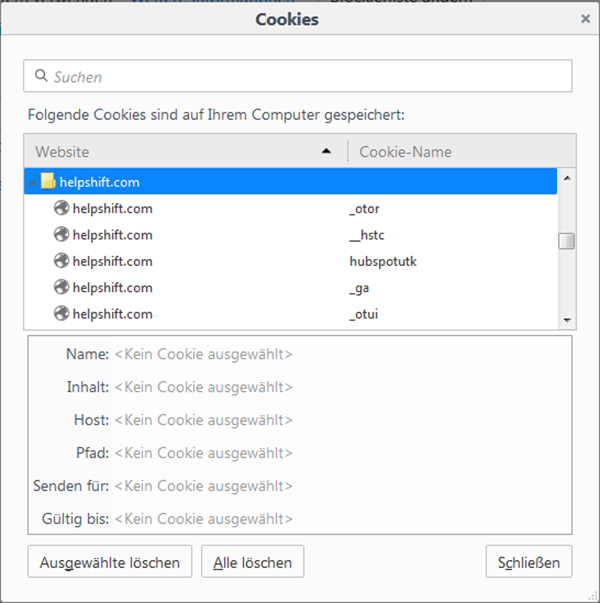The image size is (600, 603).
Task: Sort the list by the Cookie-Name column
Action: 462,151
